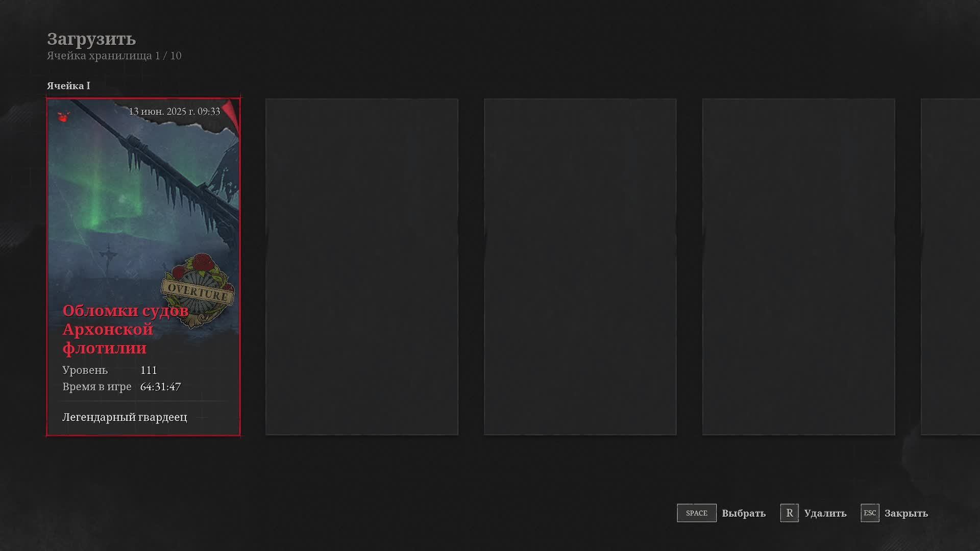Click the Время в игре 64:31:47 row
This screenshot has width=980, height=551.
pos(121,387)
